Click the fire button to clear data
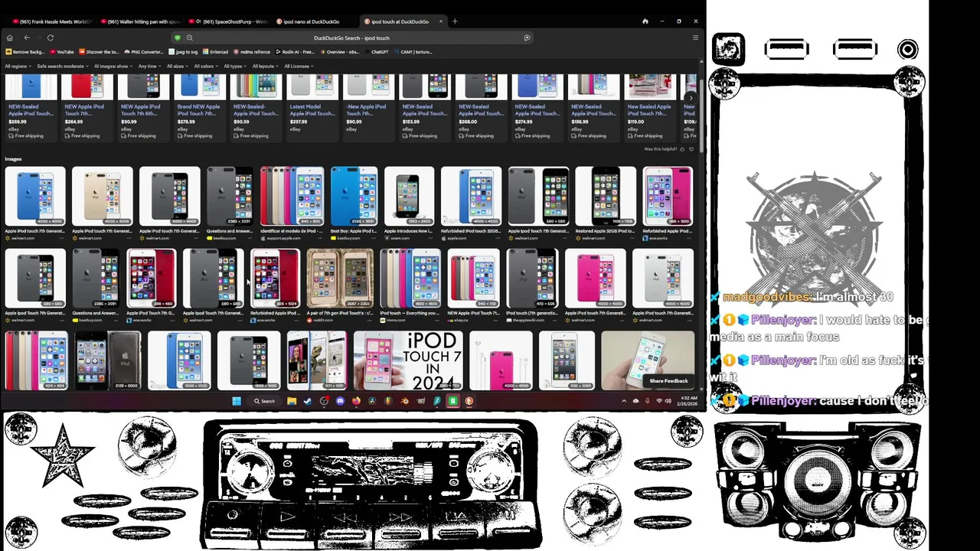 coord(645,21)
